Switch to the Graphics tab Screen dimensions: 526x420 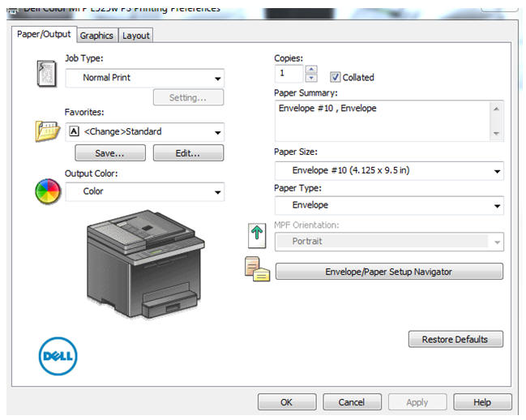click(96, 36)
